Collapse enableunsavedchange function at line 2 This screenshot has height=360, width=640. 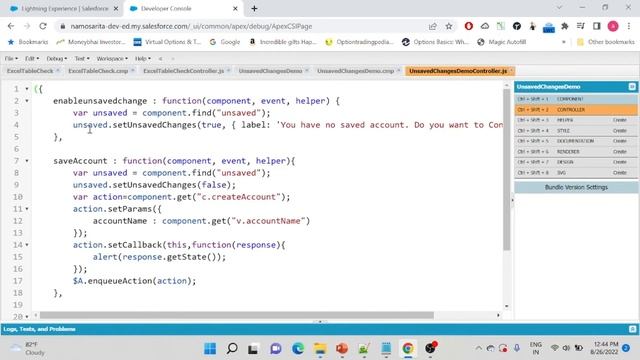tap(27, 101)
